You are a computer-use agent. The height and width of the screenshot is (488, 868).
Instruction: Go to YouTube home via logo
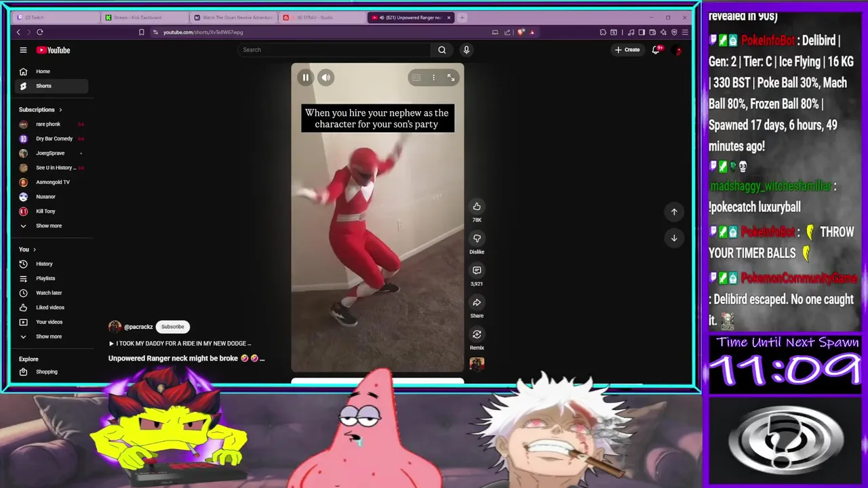[x=54, y=49]
